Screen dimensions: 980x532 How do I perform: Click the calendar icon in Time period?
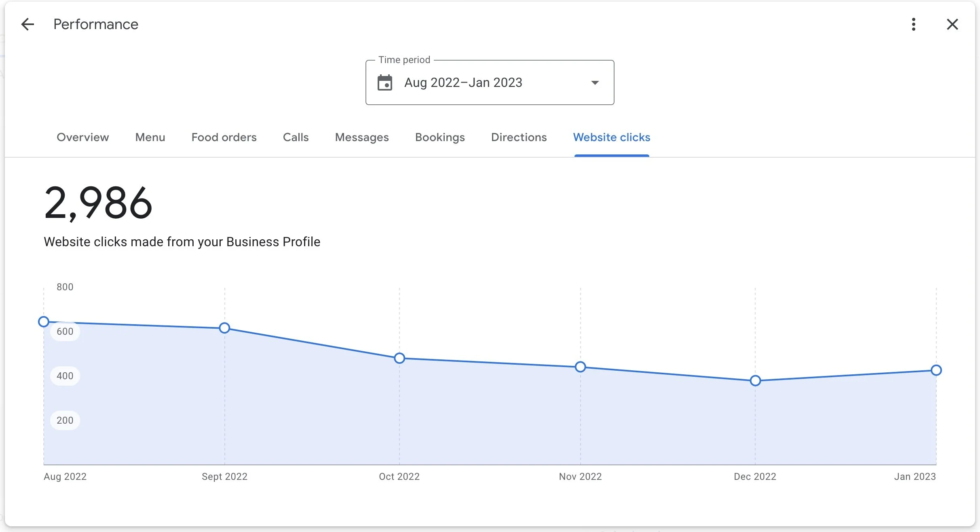pos(384,82)
